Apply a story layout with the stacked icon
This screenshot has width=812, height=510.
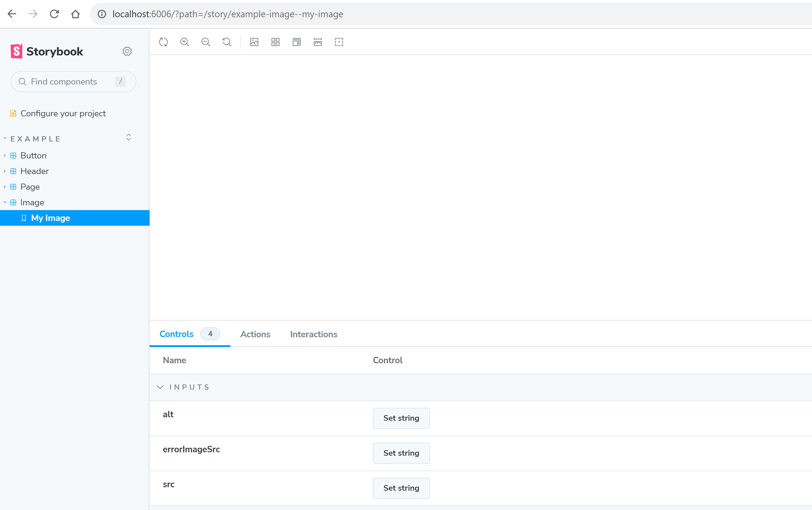click(x=296, y=42)
